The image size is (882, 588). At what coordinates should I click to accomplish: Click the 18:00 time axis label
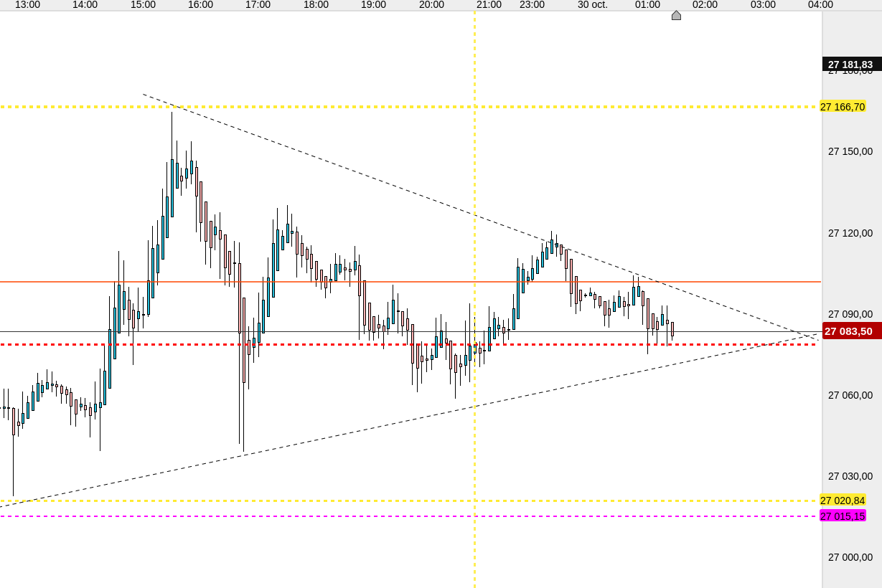tap(316, 4)
